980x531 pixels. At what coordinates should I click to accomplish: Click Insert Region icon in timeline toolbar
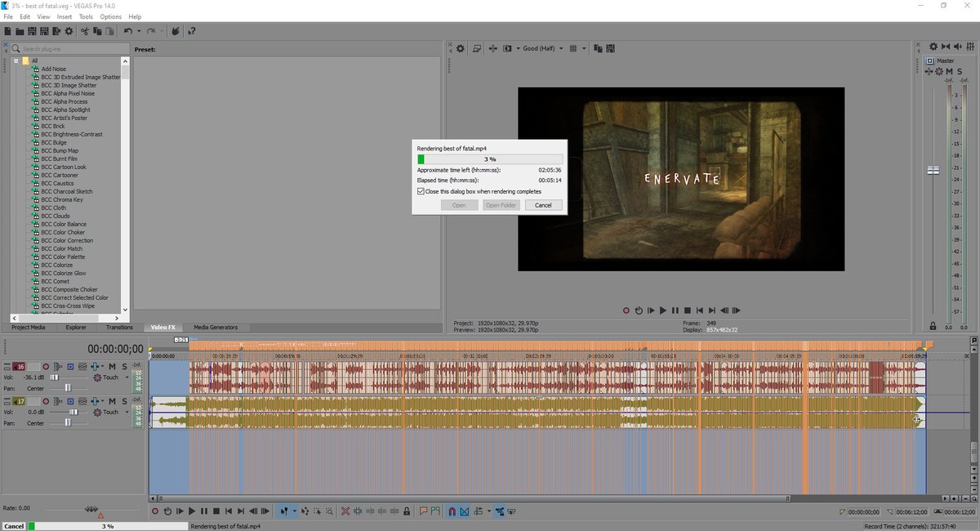435,511
